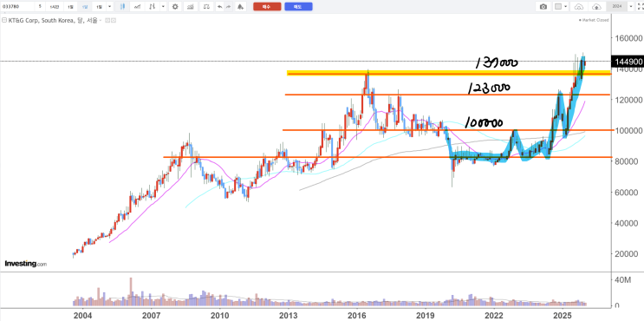Undo the last chart action

pos(220,7)
